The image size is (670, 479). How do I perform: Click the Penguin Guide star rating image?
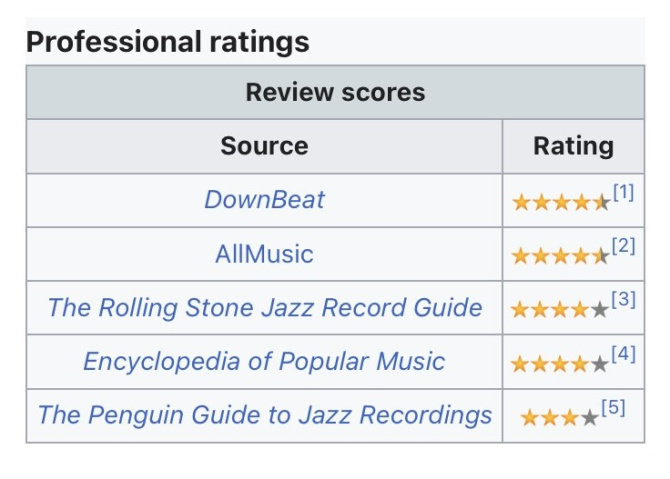[x=560, y=418]
